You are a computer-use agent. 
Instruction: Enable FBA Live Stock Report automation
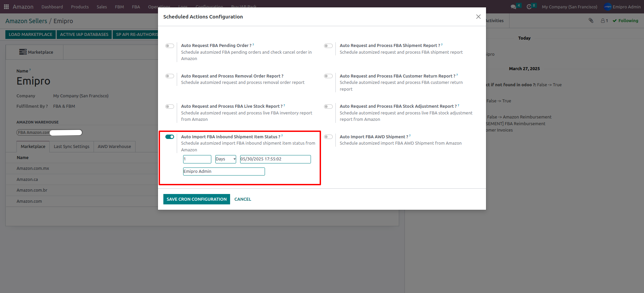[170, 106]
